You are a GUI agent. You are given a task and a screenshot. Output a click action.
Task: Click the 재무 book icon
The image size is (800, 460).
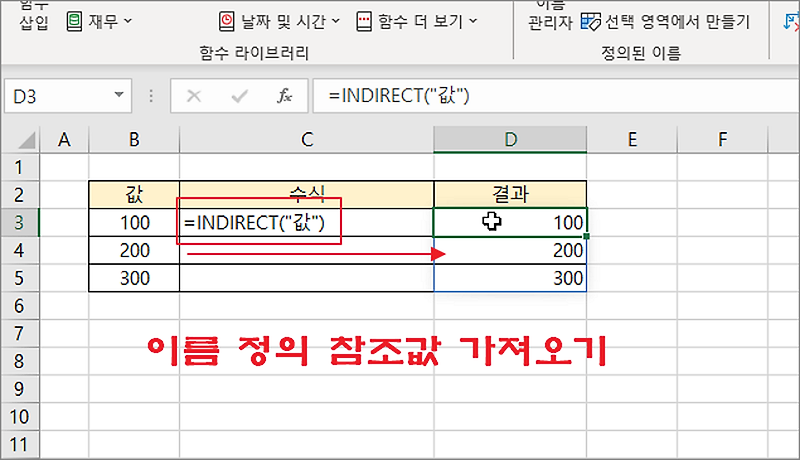point(74,21)
